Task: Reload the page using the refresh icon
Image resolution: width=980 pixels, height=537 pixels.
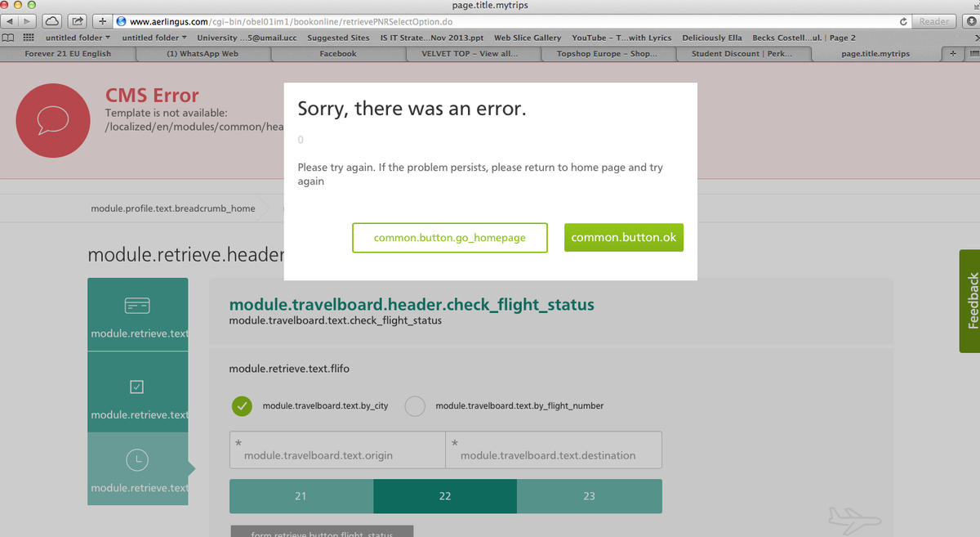Action: 903,21
